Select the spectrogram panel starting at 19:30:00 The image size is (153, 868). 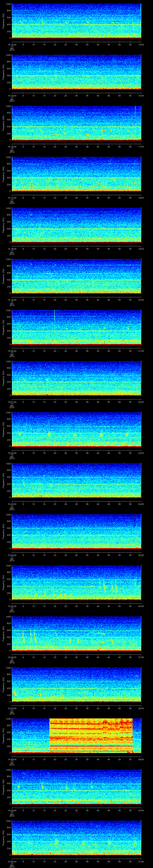coord(76,838)
